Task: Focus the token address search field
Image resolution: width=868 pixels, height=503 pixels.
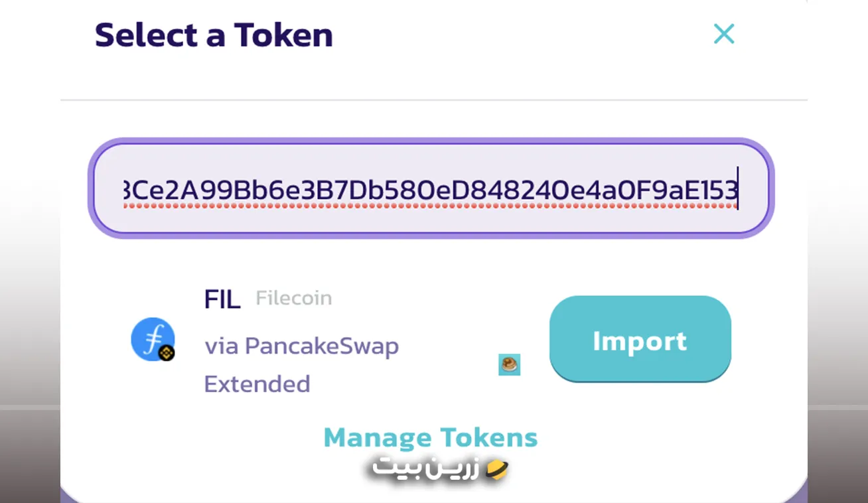Action: point(431,188)
